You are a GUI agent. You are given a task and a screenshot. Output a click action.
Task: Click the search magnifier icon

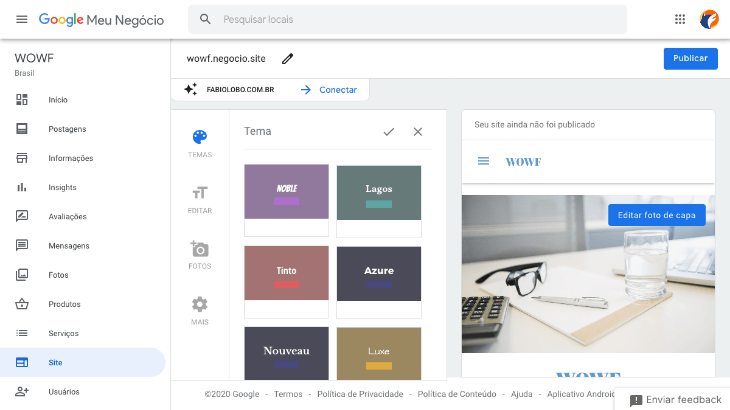coord(205,19)
